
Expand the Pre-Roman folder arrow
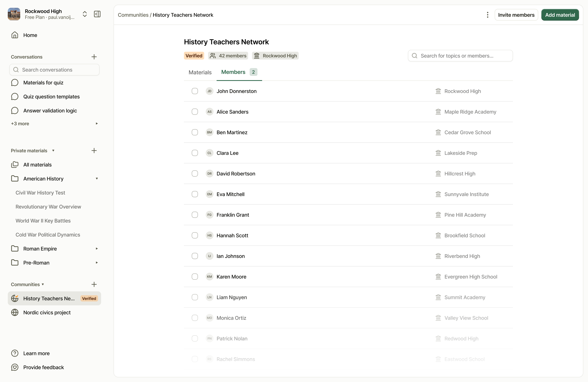pos(97,263)
